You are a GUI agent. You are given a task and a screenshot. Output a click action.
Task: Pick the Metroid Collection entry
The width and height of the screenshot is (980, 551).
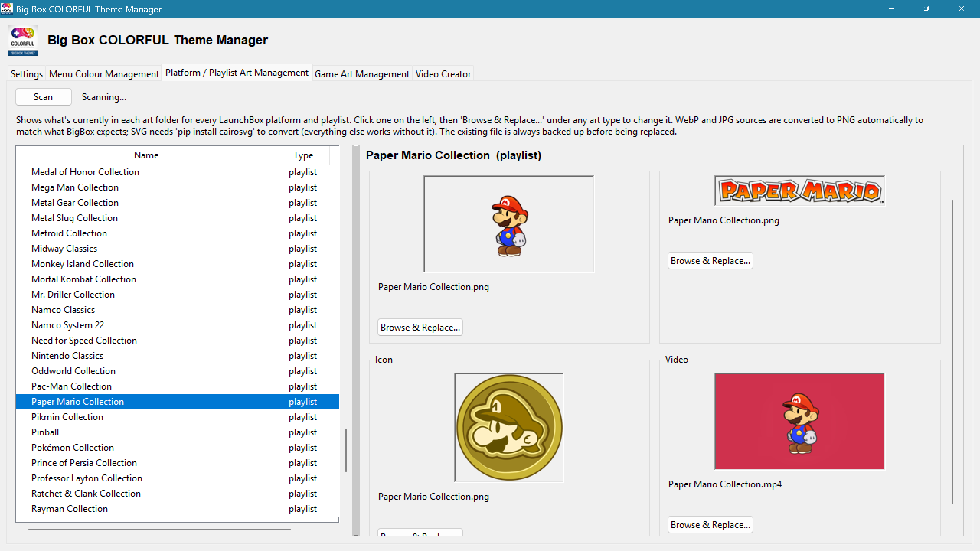point(177,233)
